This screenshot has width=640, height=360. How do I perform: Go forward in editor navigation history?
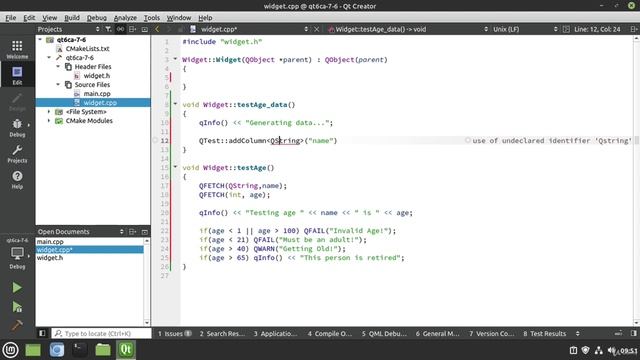pyautogui.click(x=169, y=29)
